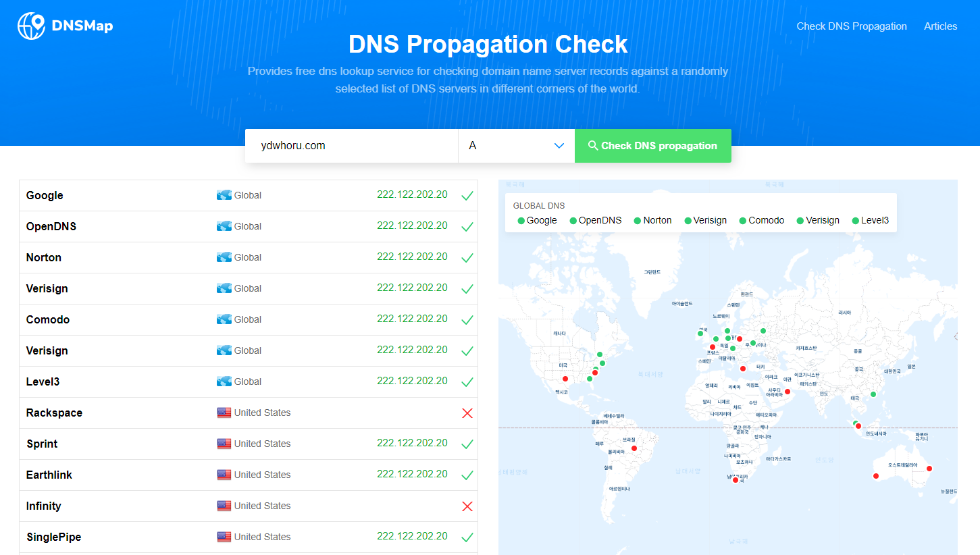Click the IP address in the SinglePipe row
Viewport: 980px width, 555px height.
tap(412, 536)
